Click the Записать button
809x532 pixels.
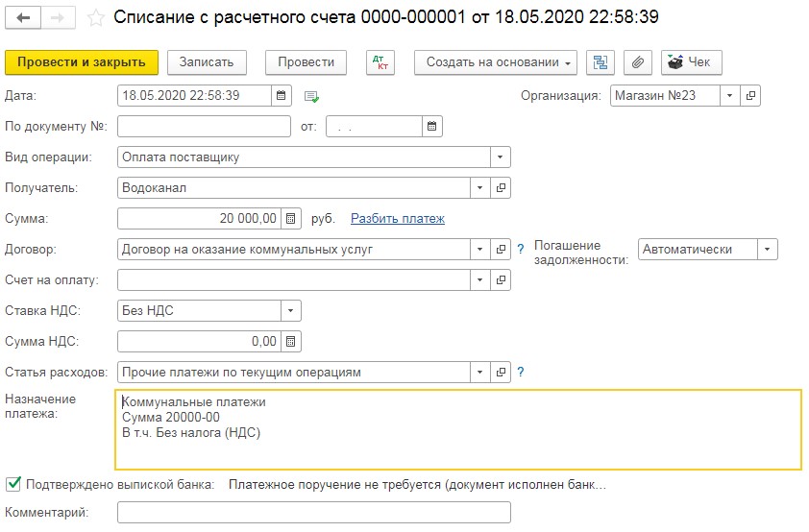(x=207, y=62)
